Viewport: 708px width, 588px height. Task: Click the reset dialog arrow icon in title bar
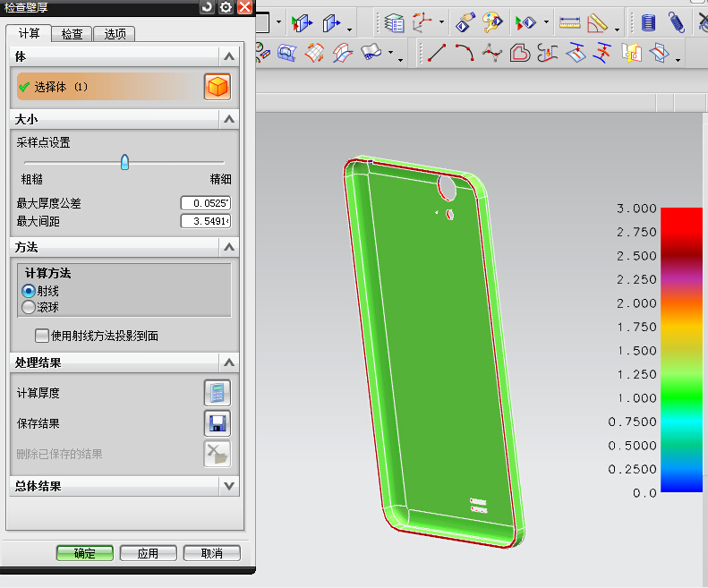click(x=208, y=7)
